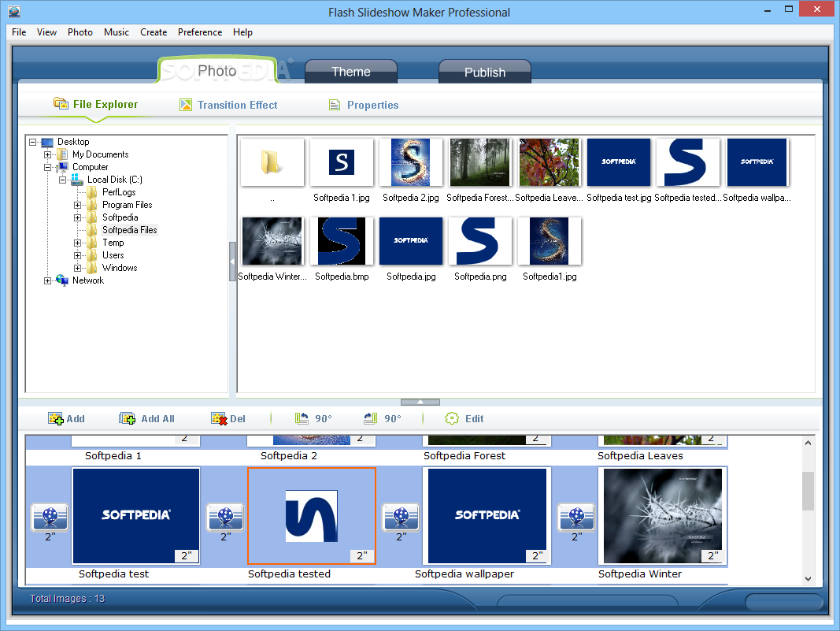Click the Add photo toolbar icon
The height and width of the screenshot is (631, 840).
click(55, 419)
